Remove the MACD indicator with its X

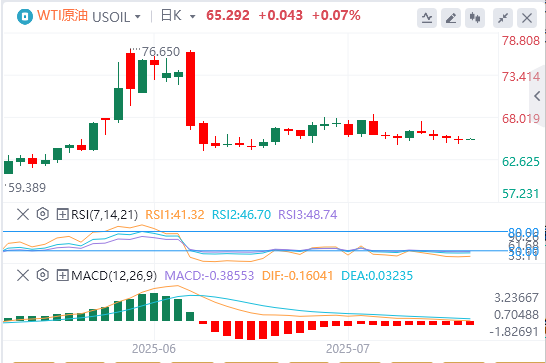click(x=23, y=276)
